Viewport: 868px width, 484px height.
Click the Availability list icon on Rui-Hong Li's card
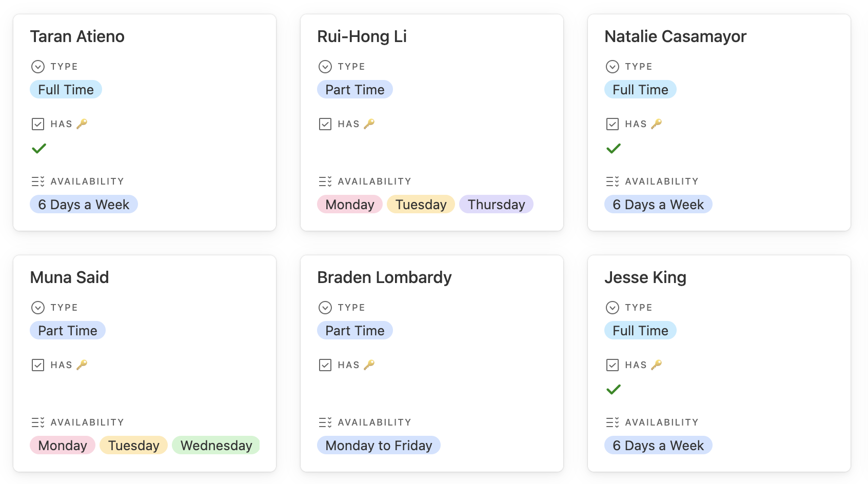click(325, 181)
